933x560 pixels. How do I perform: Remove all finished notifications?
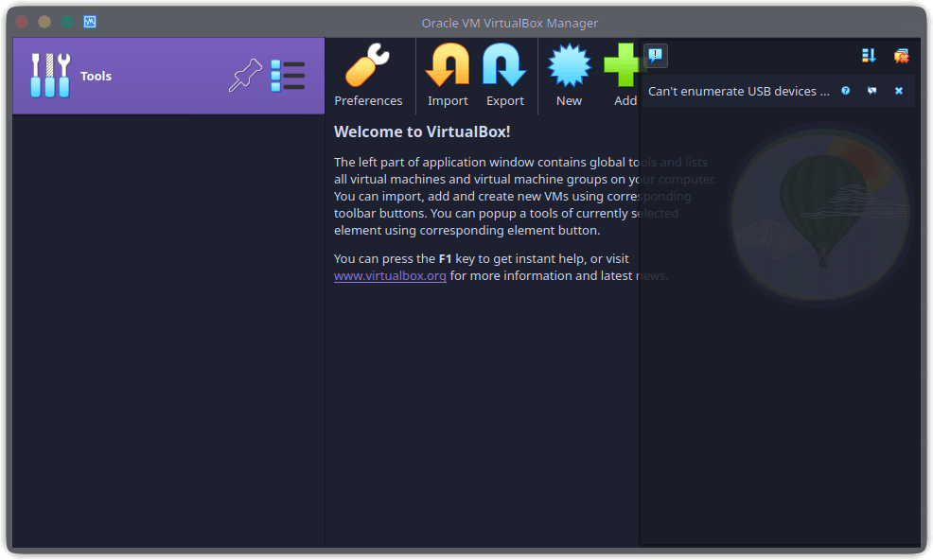point(901,56)
